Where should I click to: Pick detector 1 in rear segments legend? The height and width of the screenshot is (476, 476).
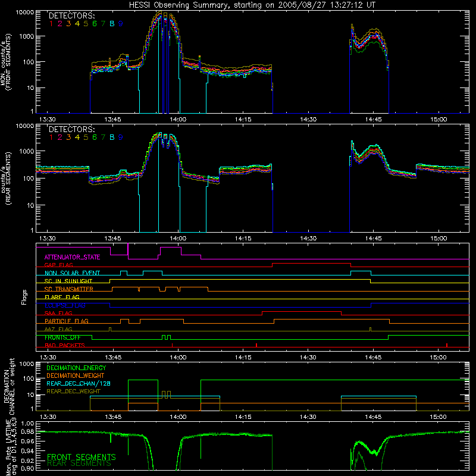[x=51, y=137]
